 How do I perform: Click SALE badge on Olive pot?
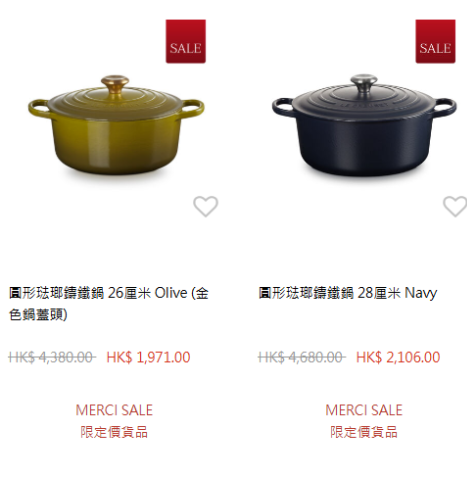click(186, 41)
